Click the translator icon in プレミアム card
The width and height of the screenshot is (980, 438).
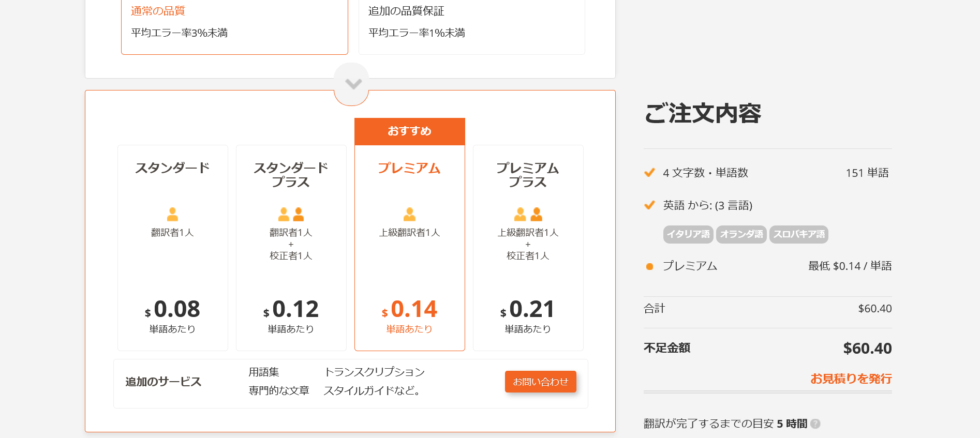coord(410,214)
